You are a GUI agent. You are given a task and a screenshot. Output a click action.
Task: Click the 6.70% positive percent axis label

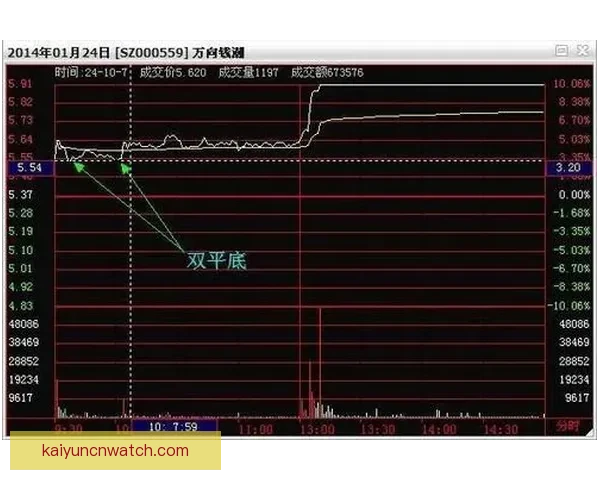(x=574, y=120)
